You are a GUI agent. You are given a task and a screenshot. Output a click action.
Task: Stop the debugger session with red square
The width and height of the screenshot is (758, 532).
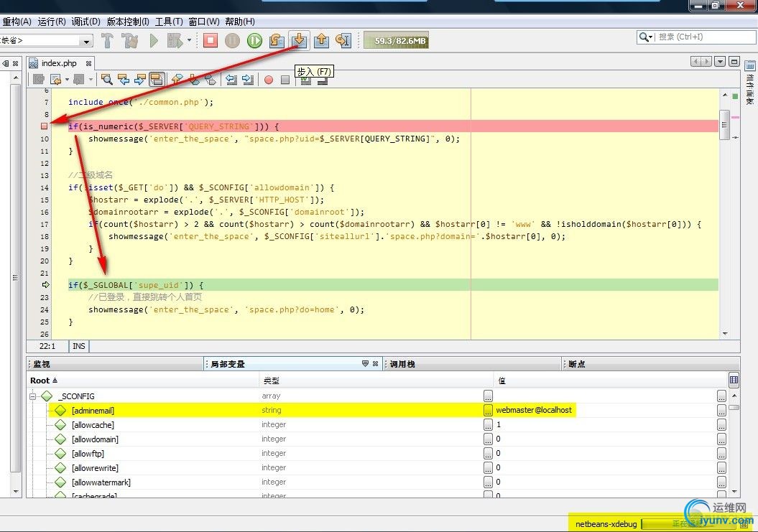211,41
